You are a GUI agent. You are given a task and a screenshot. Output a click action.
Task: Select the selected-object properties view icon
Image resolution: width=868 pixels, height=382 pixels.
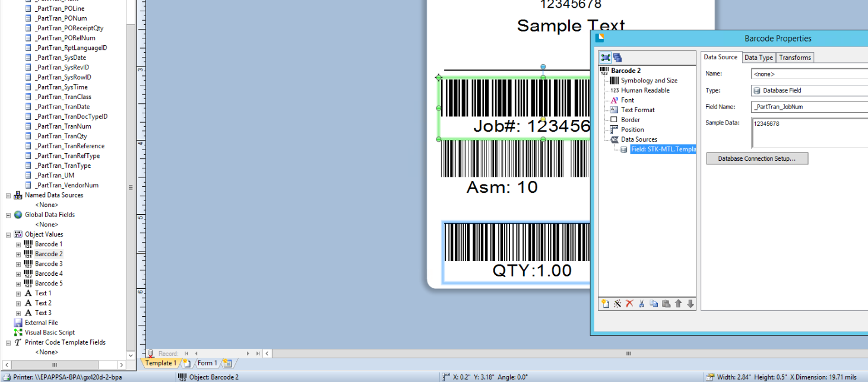[x=606, y=58]
